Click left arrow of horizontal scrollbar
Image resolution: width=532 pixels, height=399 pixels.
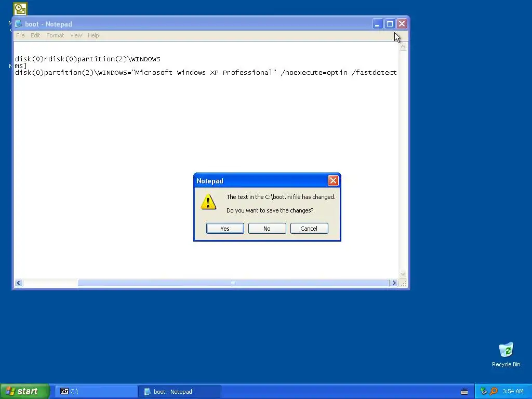(x=19, y=283)
